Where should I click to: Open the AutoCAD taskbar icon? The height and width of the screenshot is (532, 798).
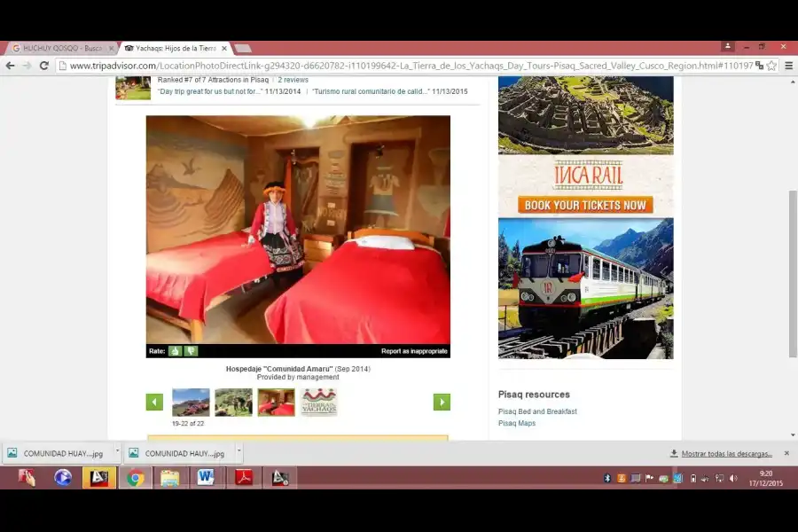pyautogui.click(x=98, y=478)
